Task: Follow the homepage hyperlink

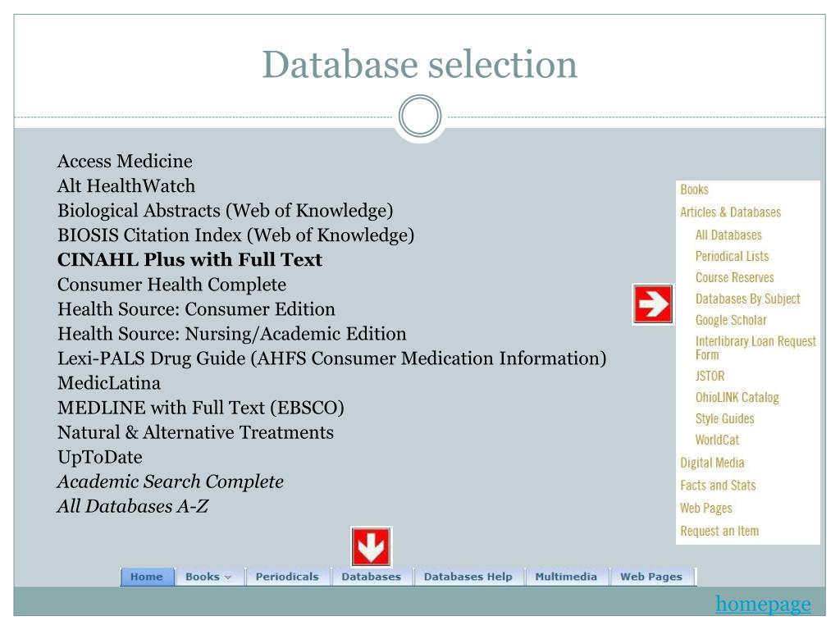Action: point(763,604)
